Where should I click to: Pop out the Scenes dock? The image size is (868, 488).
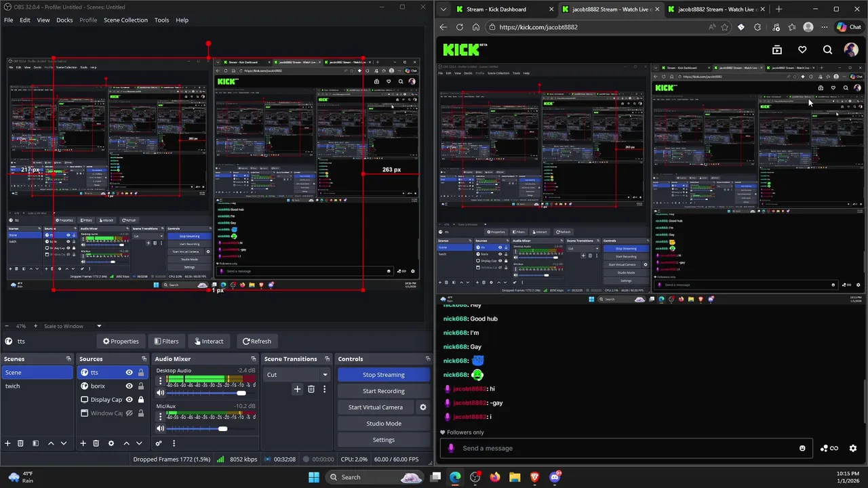point(68,359)
